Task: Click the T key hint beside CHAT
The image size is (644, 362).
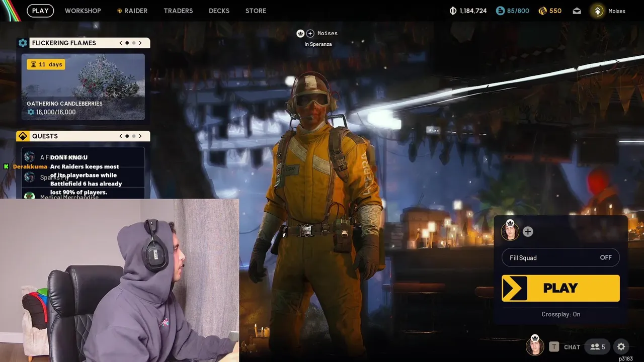Action: [x=554, y=346]
